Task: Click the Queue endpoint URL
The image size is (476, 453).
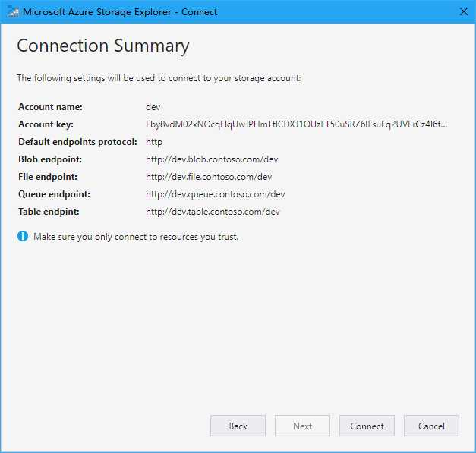Action: tap(216, 194)
